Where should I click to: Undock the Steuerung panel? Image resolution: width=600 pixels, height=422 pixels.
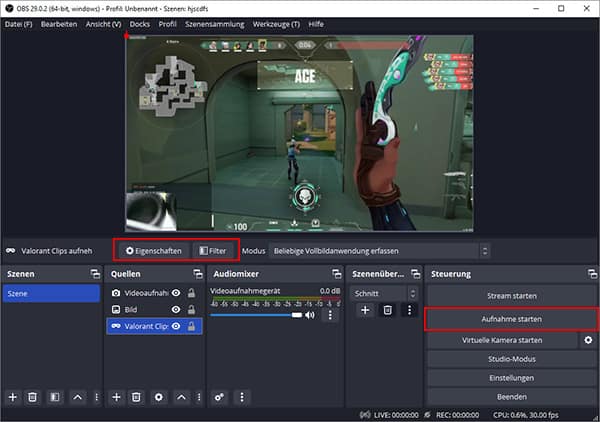pos(592,274)
